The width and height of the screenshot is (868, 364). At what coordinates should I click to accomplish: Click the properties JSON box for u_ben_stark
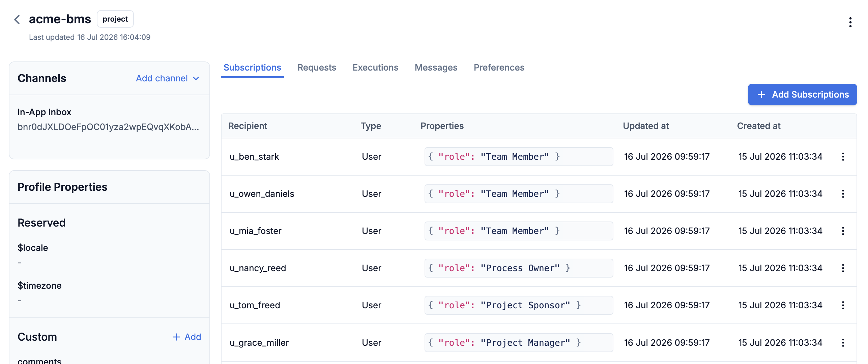tap(519, 157)
